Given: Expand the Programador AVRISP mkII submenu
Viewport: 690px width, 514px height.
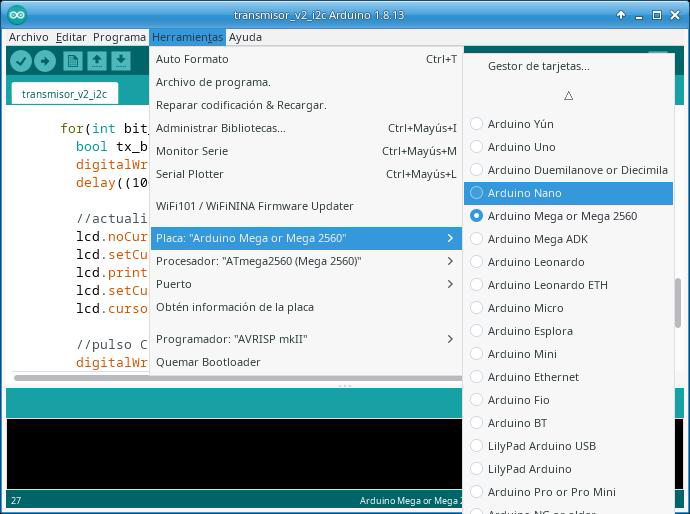Looking at the screenshot, I should tap(306, 339).
